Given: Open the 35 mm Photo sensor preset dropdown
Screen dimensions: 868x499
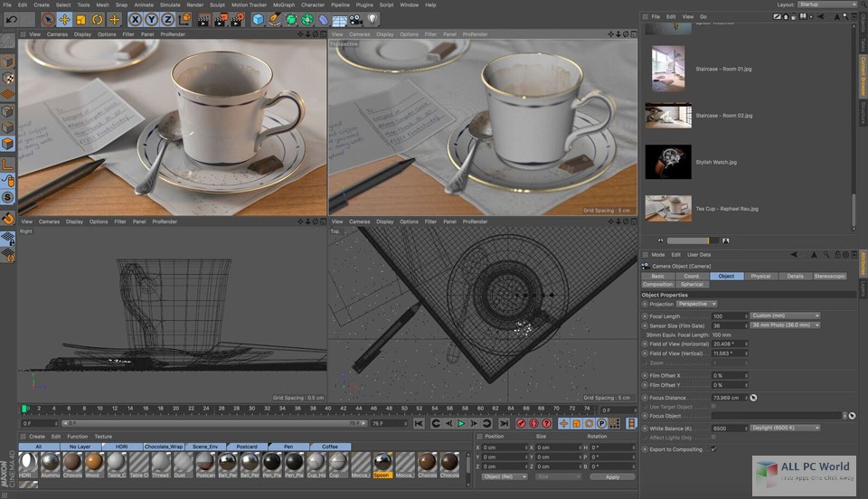Looking at the screenshot, I should (x=785, y=325).
